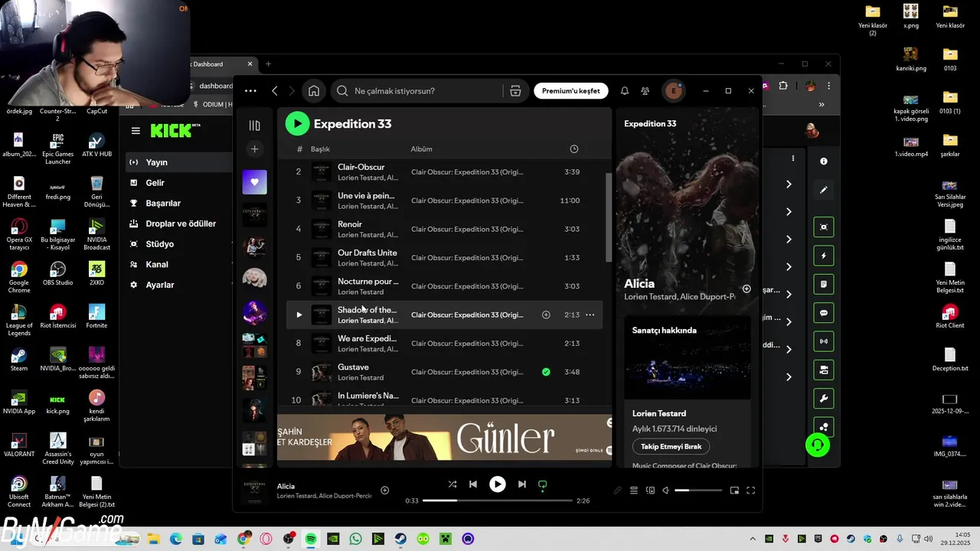Switch Spotify to full screen mode
Viewport: 980px width, 551px height.
tap(750, 491)
